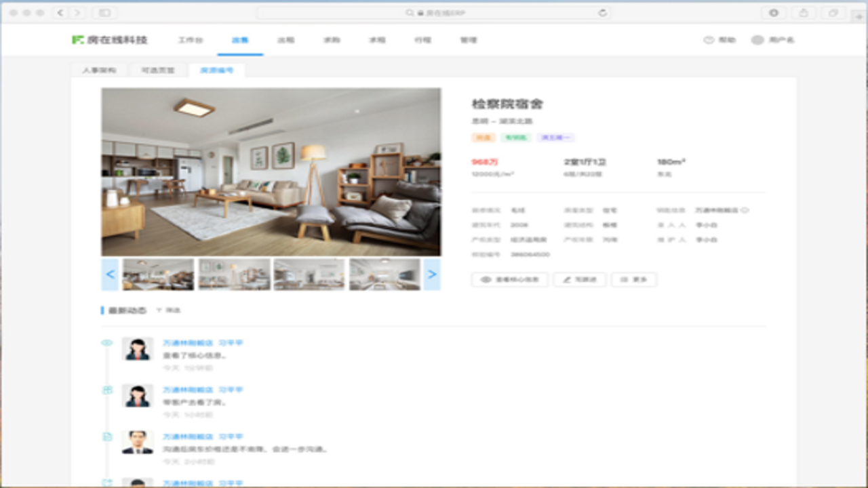Click the orange listing tag
This screenshot has height=488, width=868.
point(483,138)
